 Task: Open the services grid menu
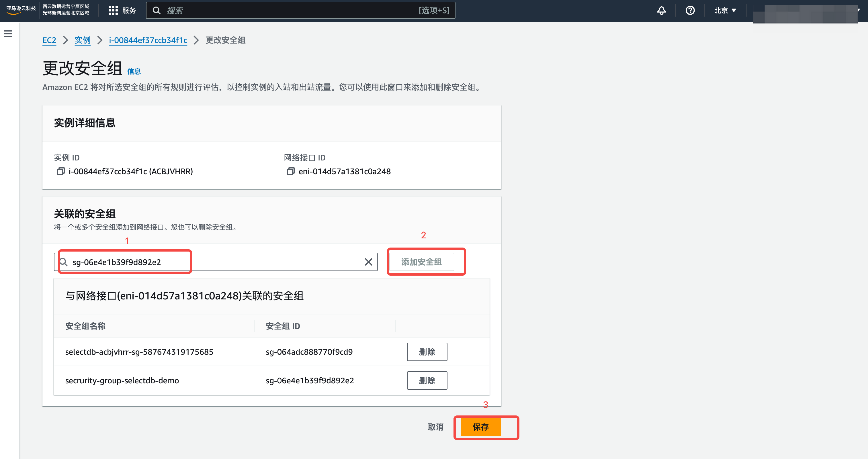pos(113,10)
